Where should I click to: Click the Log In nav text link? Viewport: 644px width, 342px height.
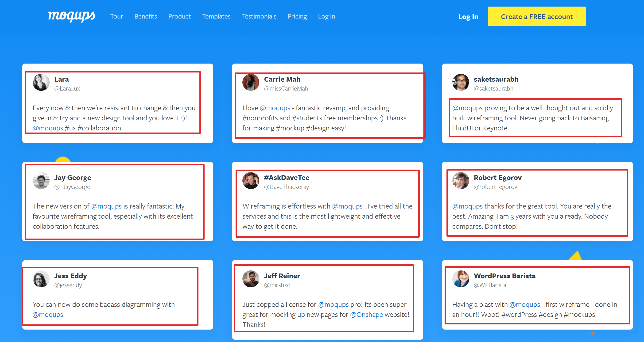[x=327, y=16]
